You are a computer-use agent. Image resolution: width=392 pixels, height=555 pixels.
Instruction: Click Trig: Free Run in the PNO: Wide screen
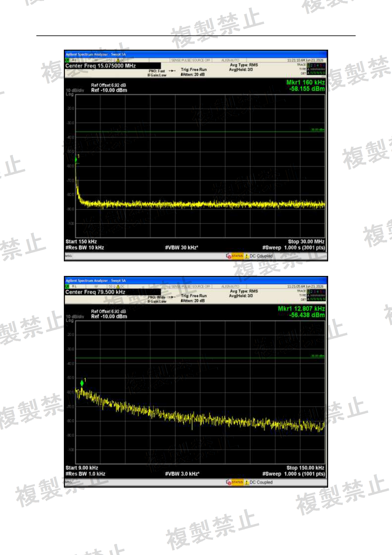tap(194, 296)
